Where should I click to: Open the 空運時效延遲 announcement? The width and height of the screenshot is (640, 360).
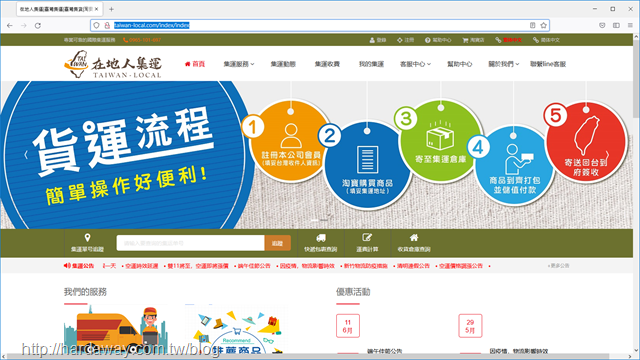point(141,266)
